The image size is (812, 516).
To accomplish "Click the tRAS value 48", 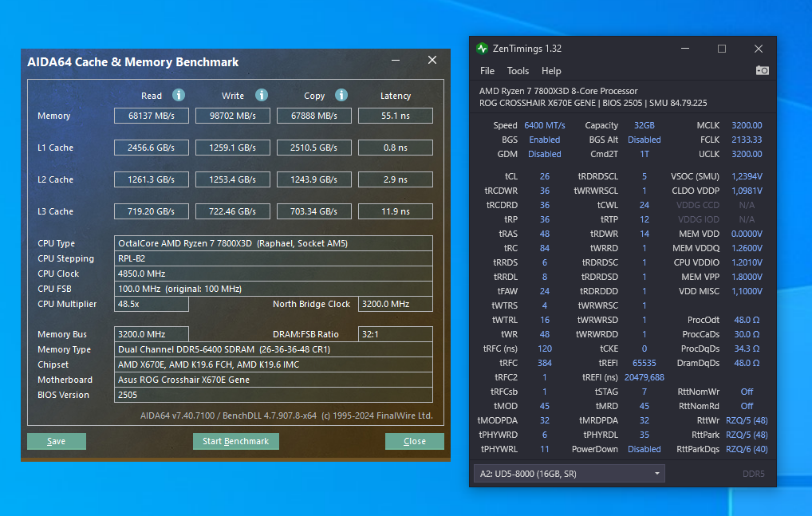I will pos(544,234).
